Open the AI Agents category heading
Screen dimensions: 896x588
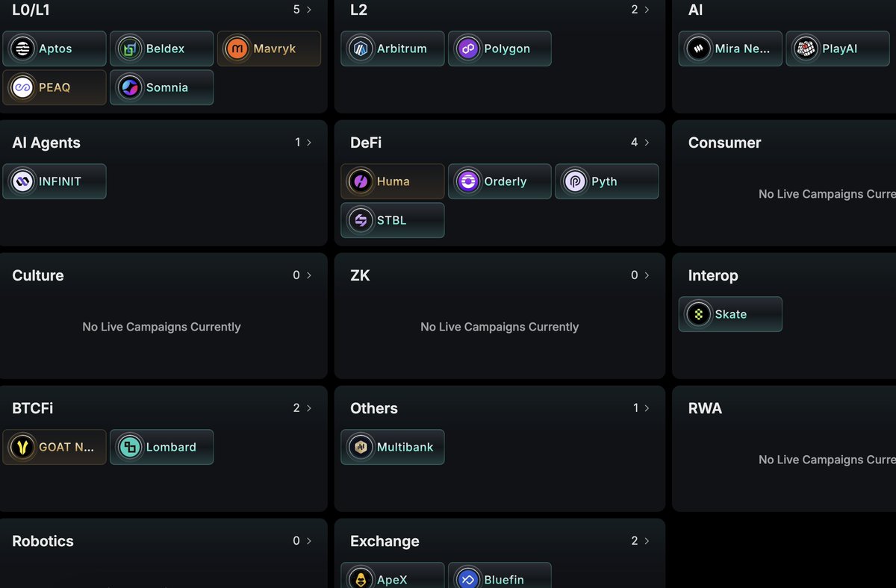click(x=46, y=143)
